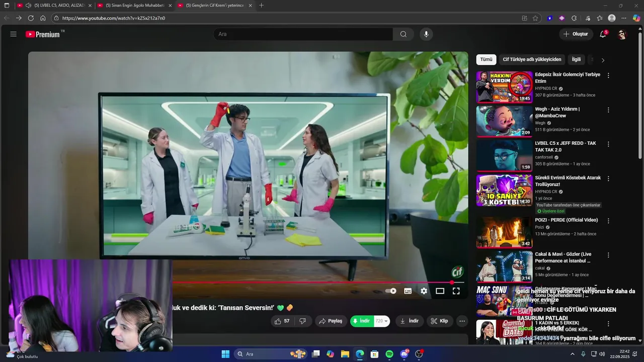This screenshot has width=644, height=362.
Task: Open Windows Start menu
Action: click(225, 354)
